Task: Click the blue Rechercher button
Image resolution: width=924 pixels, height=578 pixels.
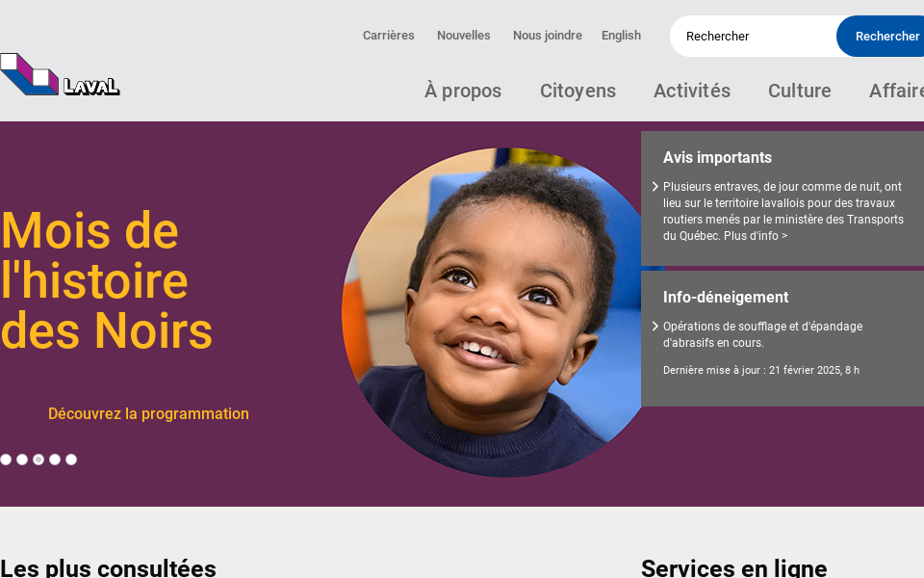Action: (x=881, y=36)
